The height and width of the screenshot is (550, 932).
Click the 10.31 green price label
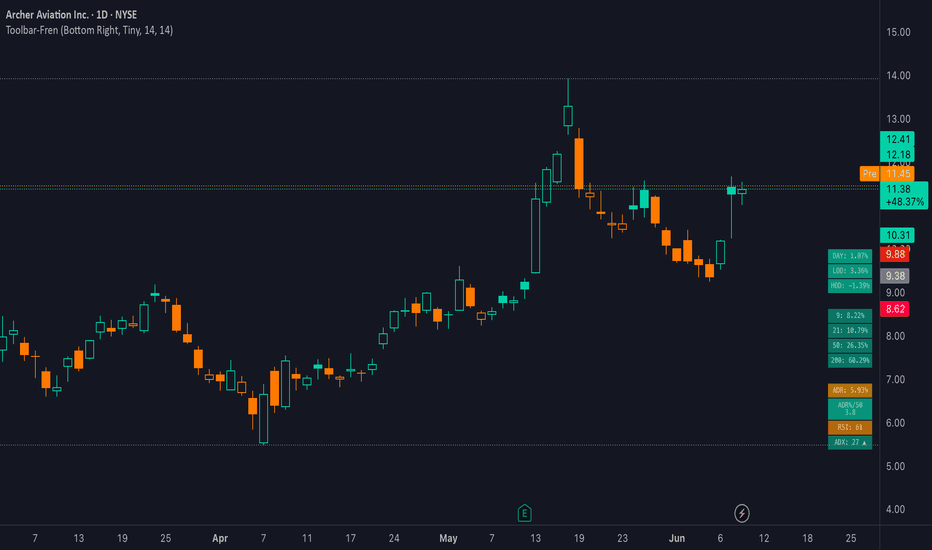[898, 235]
